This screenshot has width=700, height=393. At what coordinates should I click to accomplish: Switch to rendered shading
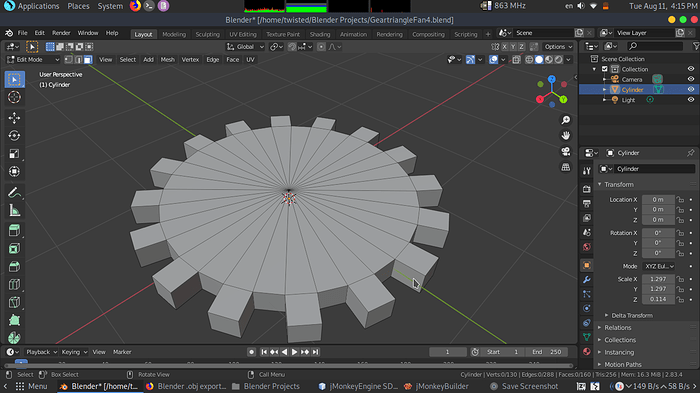click(558, 59)
